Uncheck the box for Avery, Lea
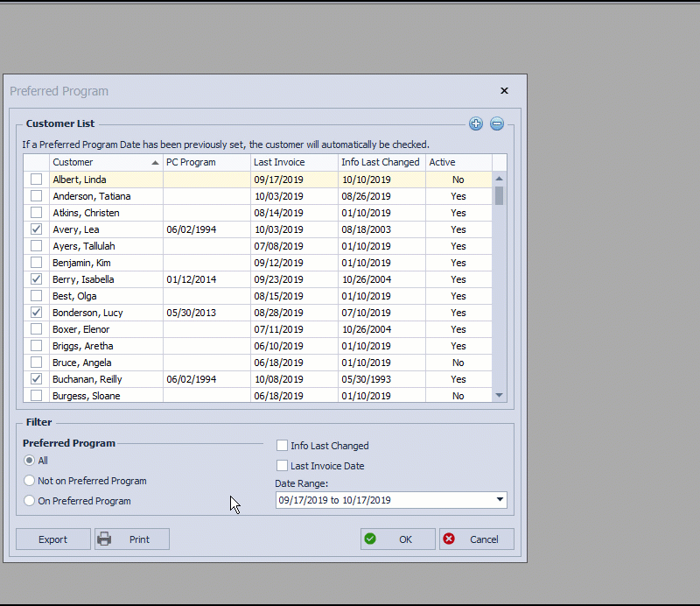 pos(36,229)
